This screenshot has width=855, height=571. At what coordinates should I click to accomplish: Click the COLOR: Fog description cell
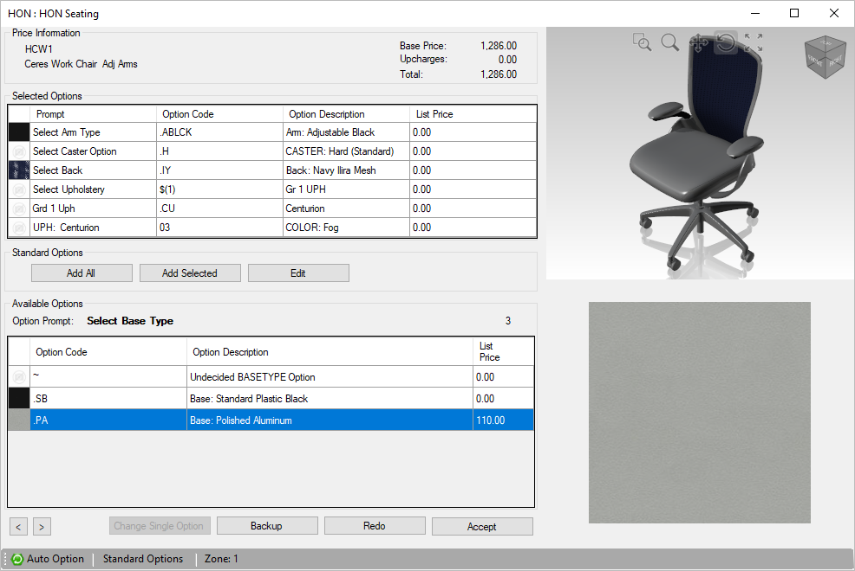346,227
